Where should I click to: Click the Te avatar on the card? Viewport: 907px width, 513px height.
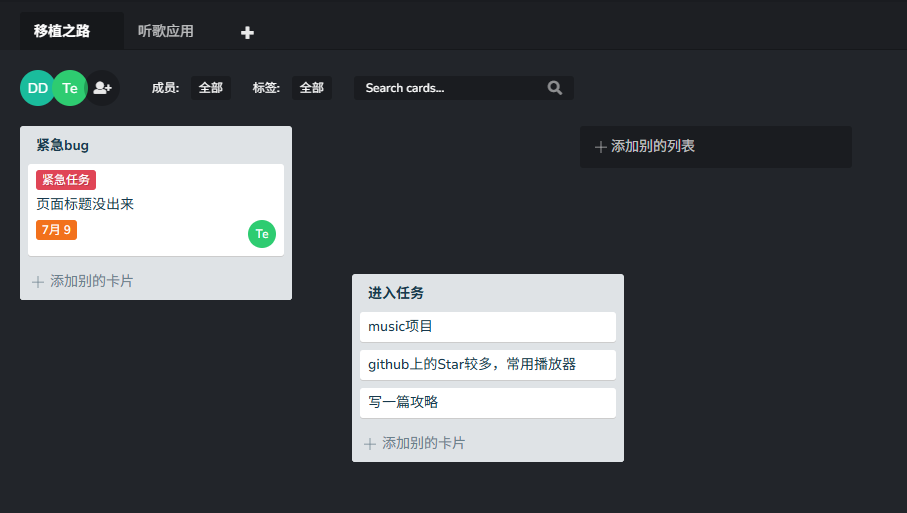pos(262,234)
